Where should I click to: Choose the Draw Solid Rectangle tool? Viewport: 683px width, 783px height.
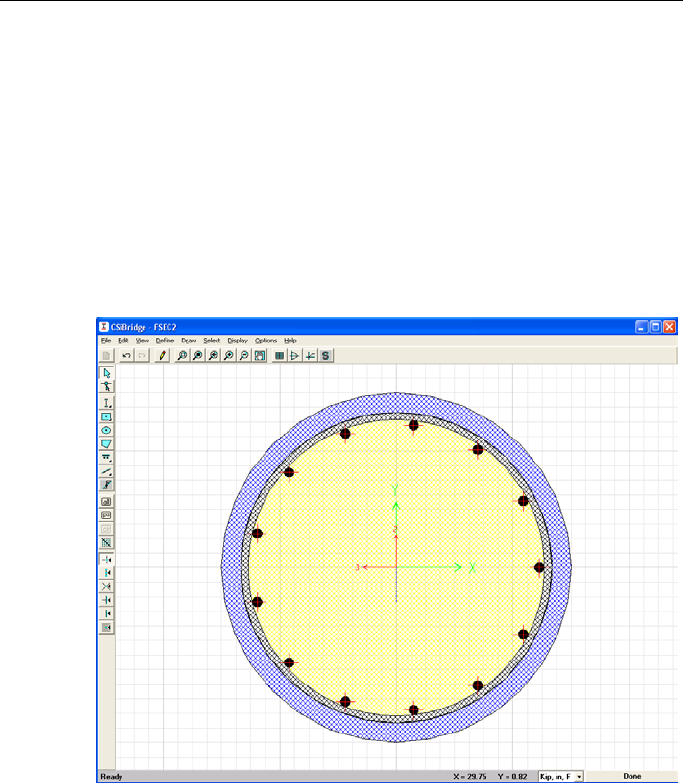tap(106, 417)
